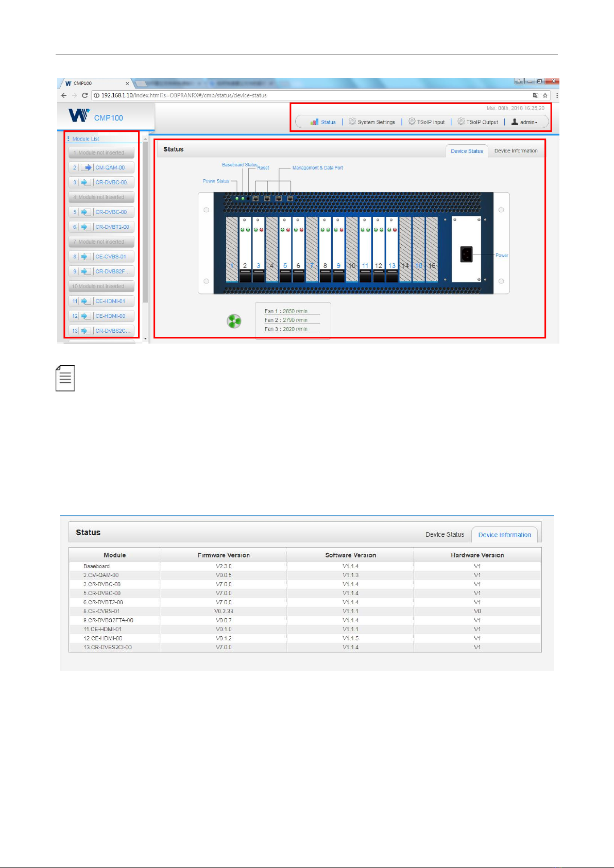Click the 'Baseboard' row in the table

coord(305,566)
